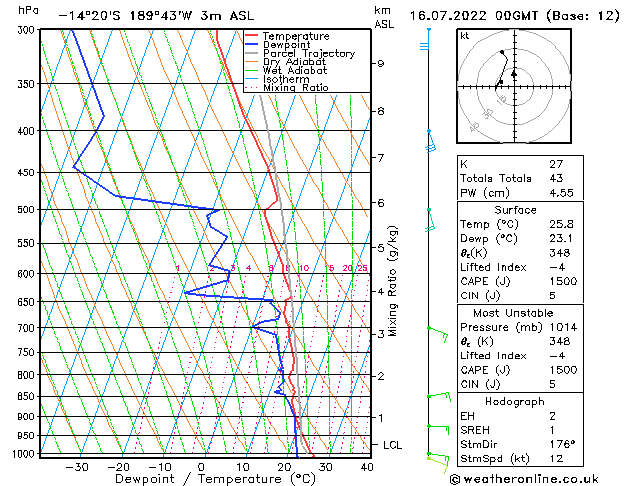Click the blue Dewpoint legend line swatch
Viewport: 629px width, 486px height.
coord(252,45)
